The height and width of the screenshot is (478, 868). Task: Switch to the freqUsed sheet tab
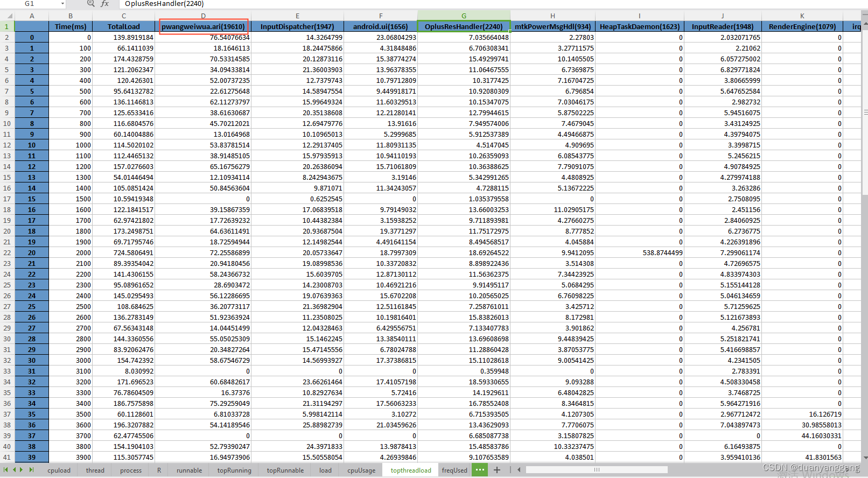pyautogui.click(x=454, y=470)
